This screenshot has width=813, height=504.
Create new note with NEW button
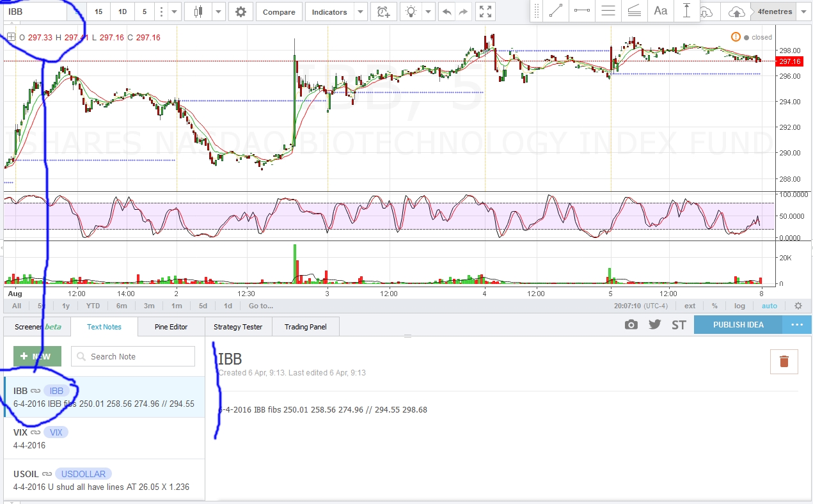[x=37, y=356]
